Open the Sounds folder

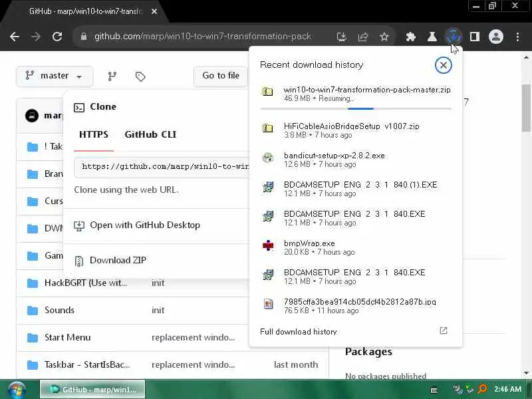tap(59, 310)
